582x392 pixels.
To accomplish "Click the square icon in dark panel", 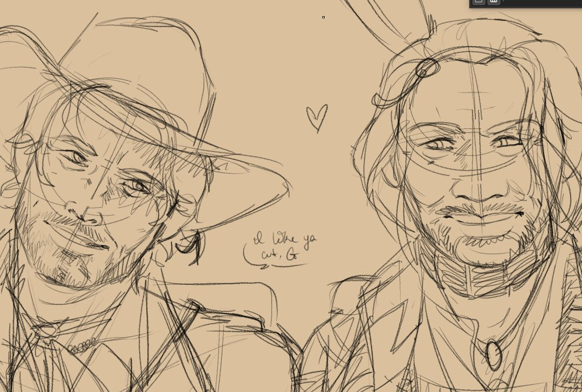I will click(478, 2).
